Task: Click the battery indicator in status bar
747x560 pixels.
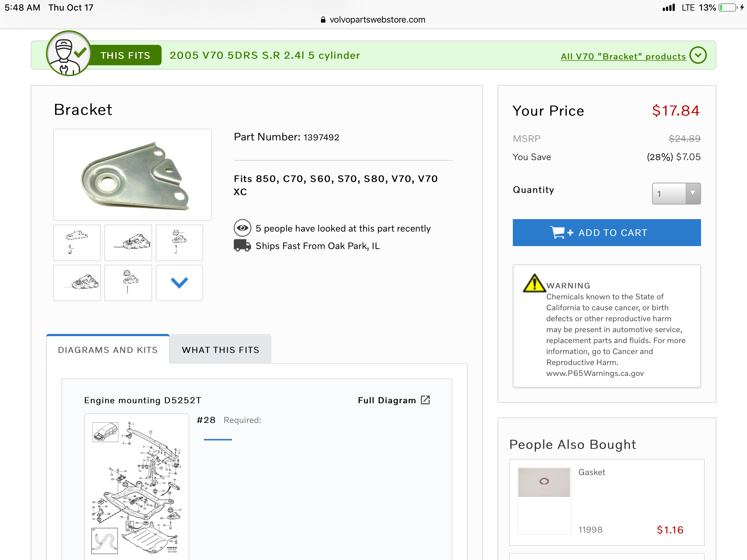Action: 728,8
